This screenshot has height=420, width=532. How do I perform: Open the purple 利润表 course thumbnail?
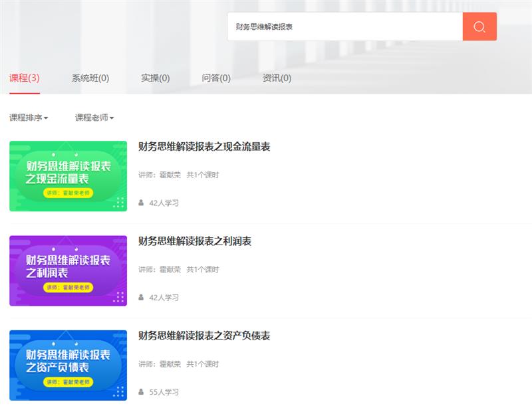pyautogui.click(x=68, y=270)
